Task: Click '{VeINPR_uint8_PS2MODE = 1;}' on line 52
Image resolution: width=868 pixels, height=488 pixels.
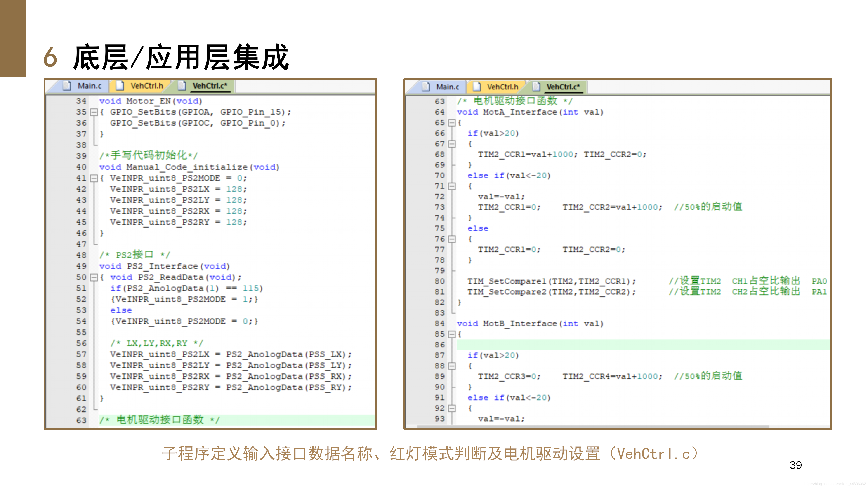Action: [184, 299]
